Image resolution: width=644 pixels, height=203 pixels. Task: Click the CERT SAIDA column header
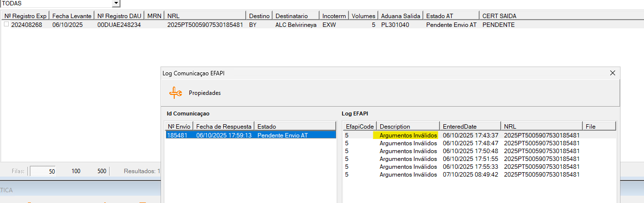pos(499,16)
